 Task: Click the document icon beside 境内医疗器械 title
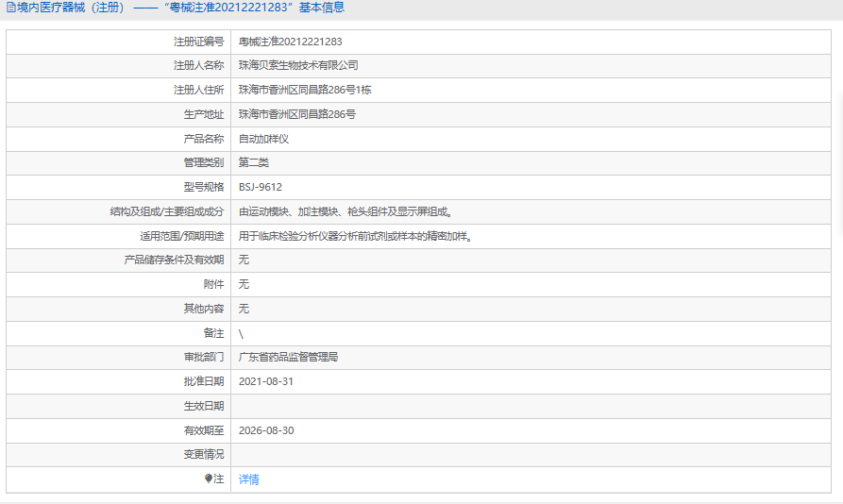coord(10,8)
